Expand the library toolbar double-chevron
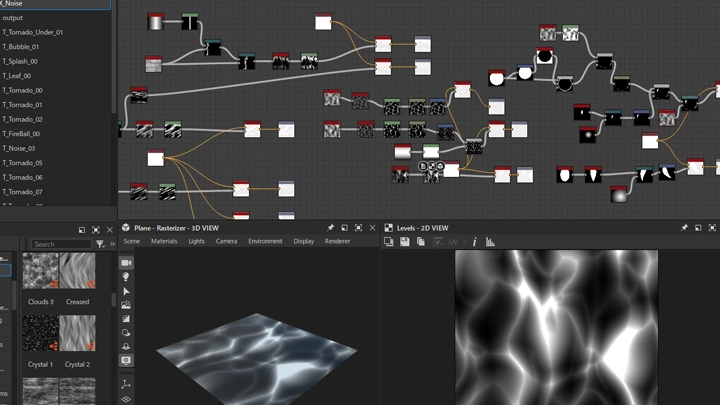Screen dimensions: 720x405 coord(112,244)
